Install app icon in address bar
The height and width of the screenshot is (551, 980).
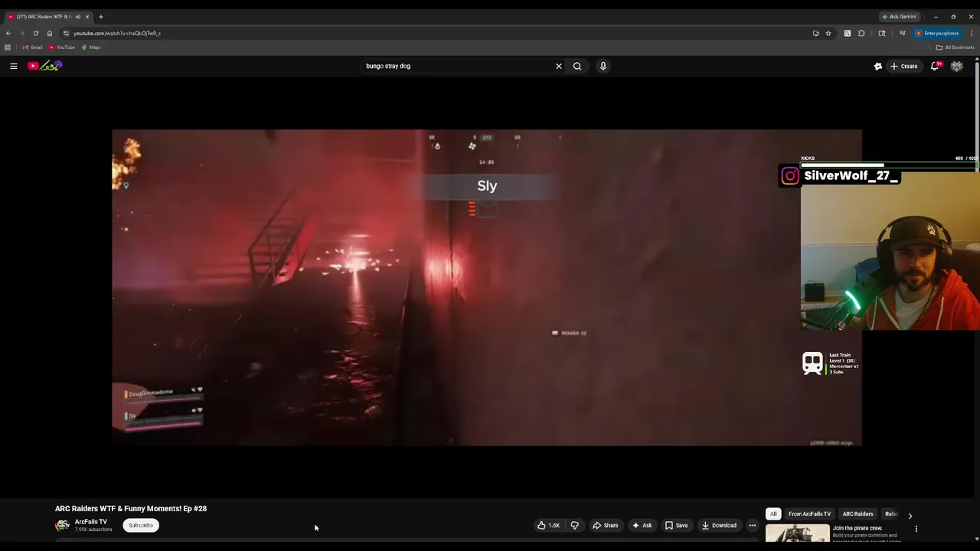(x=815, y=33)
